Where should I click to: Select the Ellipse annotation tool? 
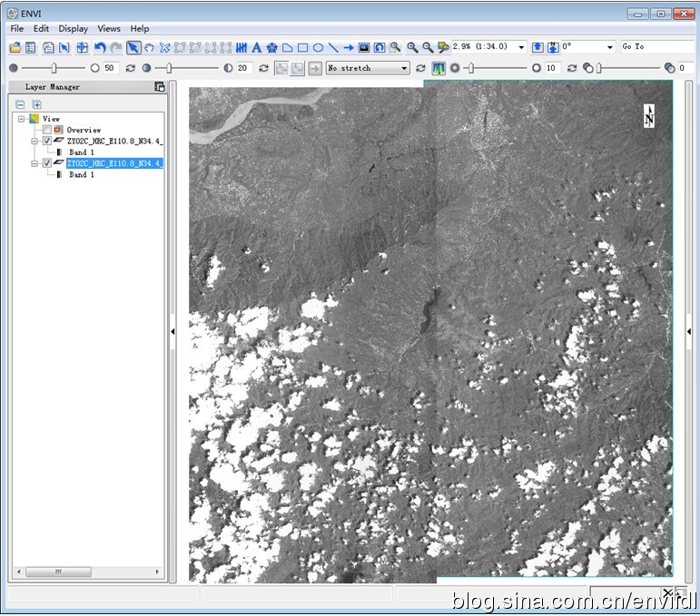318,47
